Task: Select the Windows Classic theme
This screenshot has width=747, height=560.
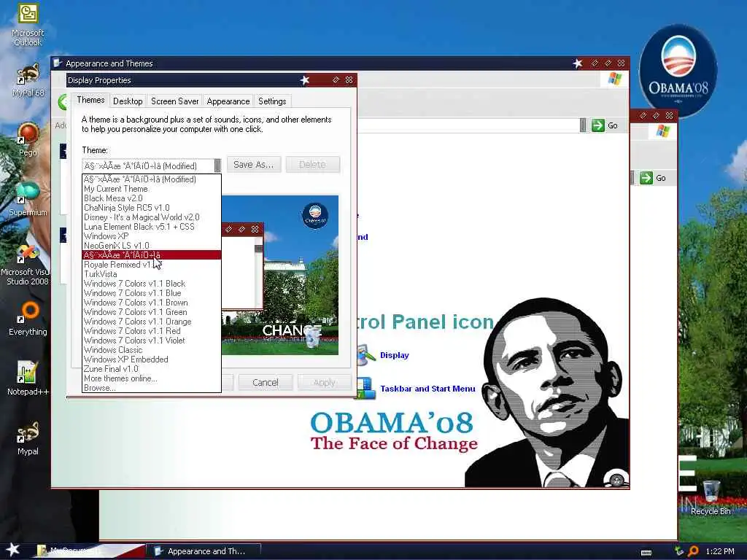Action: click(x=152, y=350)
